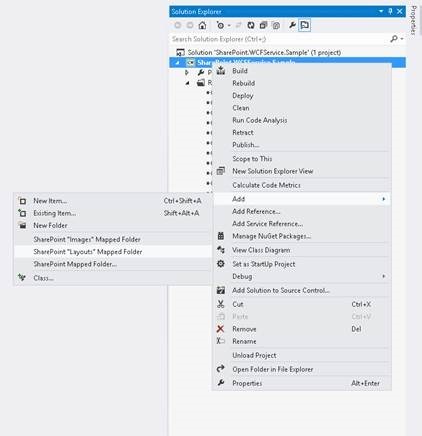Close the Solution Explorer panel
The width and height of the screenshot is (422, 436).
tap(400, 11)
